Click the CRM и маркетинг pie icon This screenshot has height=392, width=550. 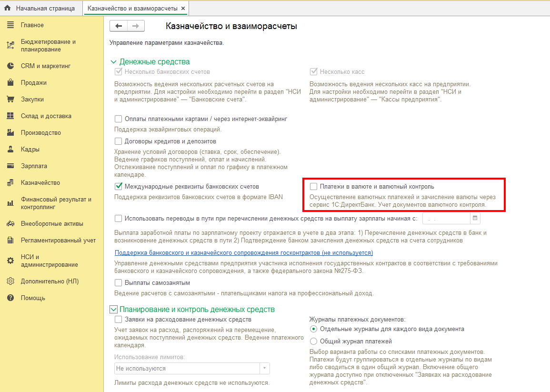click(x=10, y=66)
